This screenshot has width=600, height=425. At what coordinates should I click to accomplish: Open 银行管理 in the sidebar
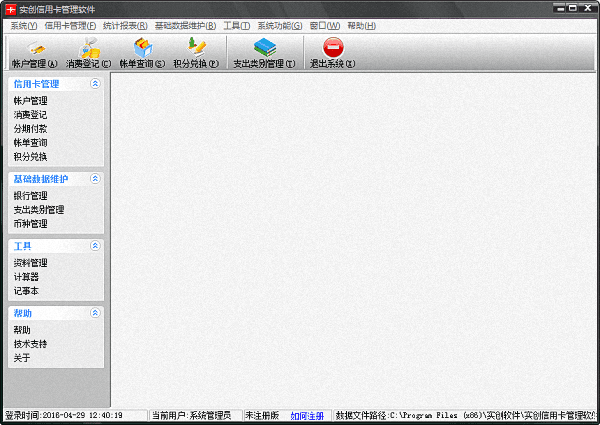[30, 196]
